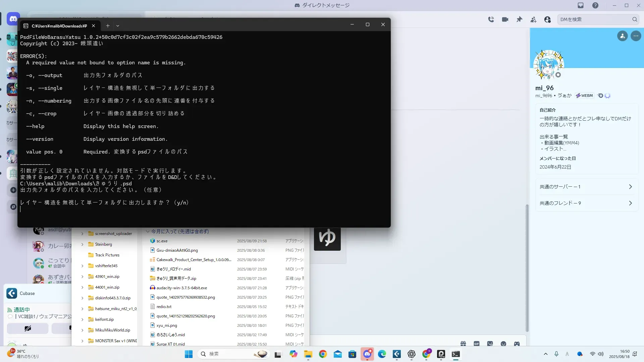Open the Discord inbox icon
The width and height of the screenshot is (644, 362).
tap(581, 5)
